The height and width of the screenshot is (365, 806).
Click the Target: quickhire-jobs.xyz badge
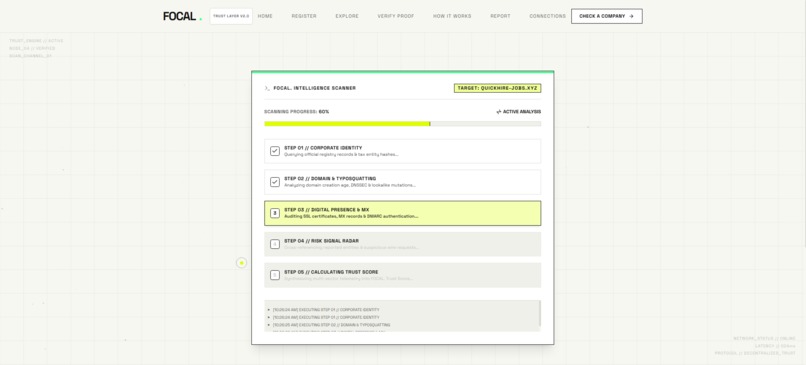coord(498,88)
